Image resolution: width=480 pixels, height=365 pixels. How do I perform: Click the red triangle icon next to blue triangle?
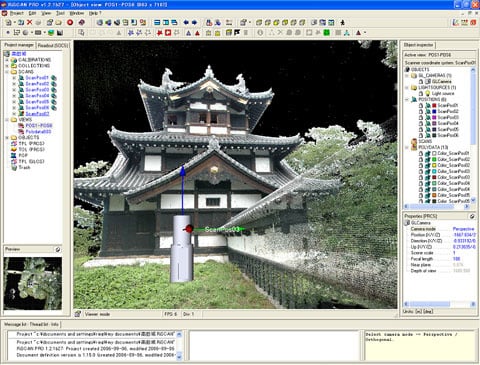(197, 33)
